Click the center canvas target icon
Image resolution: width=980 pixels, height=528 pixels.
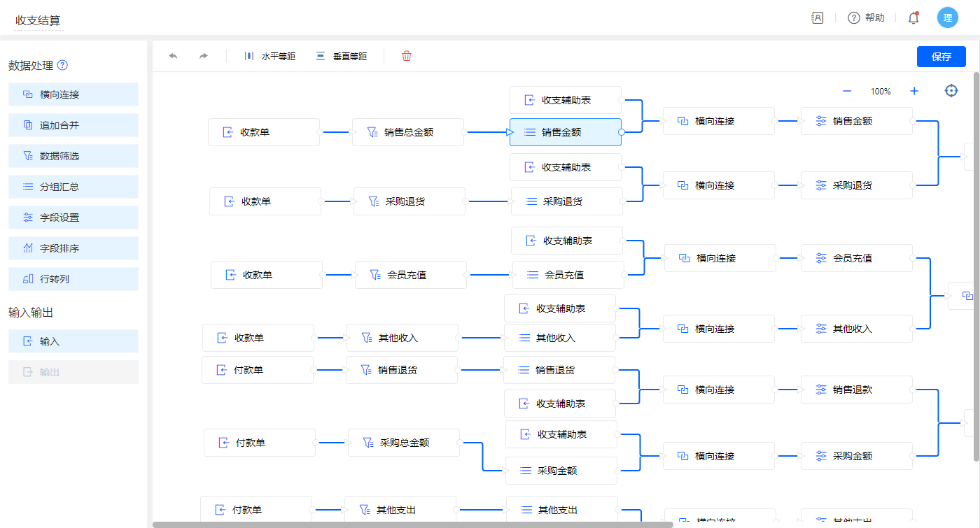(x=951, y=91)
